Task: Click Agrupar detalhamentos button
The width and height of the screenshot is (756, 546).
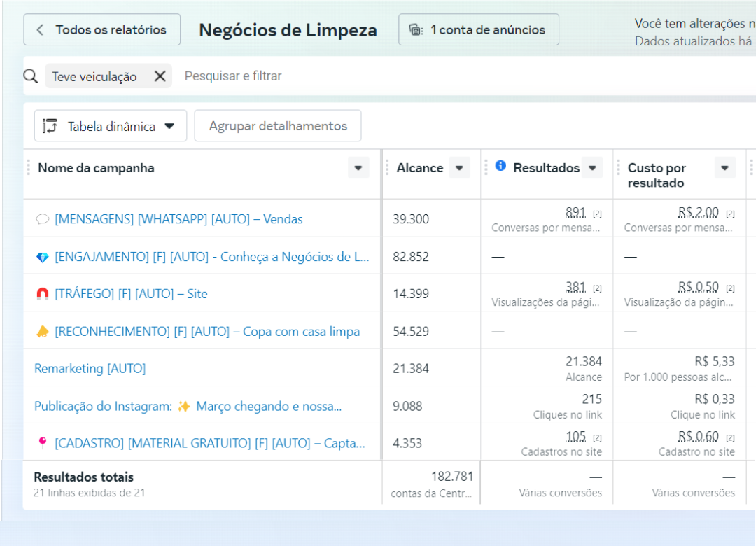Action: click(278, 126)
